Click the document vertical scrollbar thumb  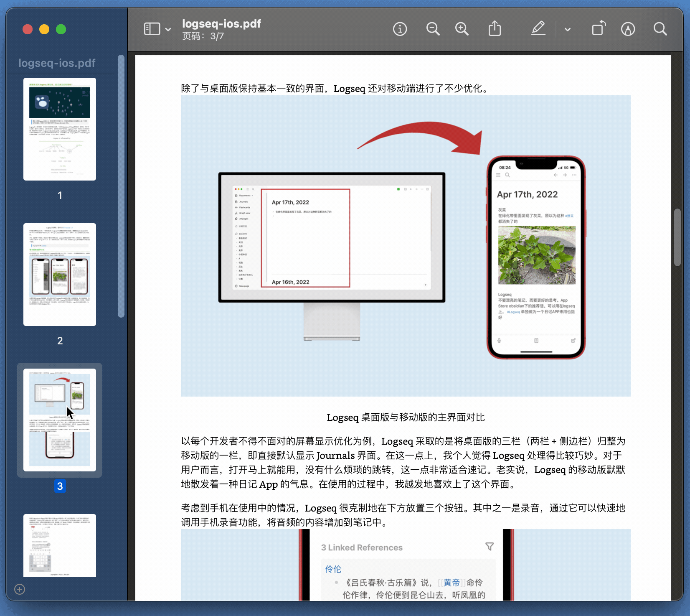click(x=677, y=237)
